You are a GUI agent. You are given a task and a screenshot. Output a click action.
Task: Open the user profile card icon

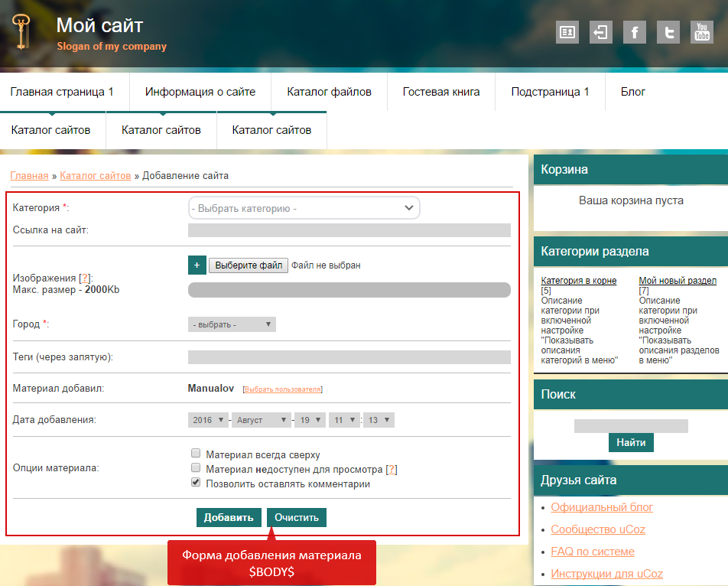(x=567, y=32)
